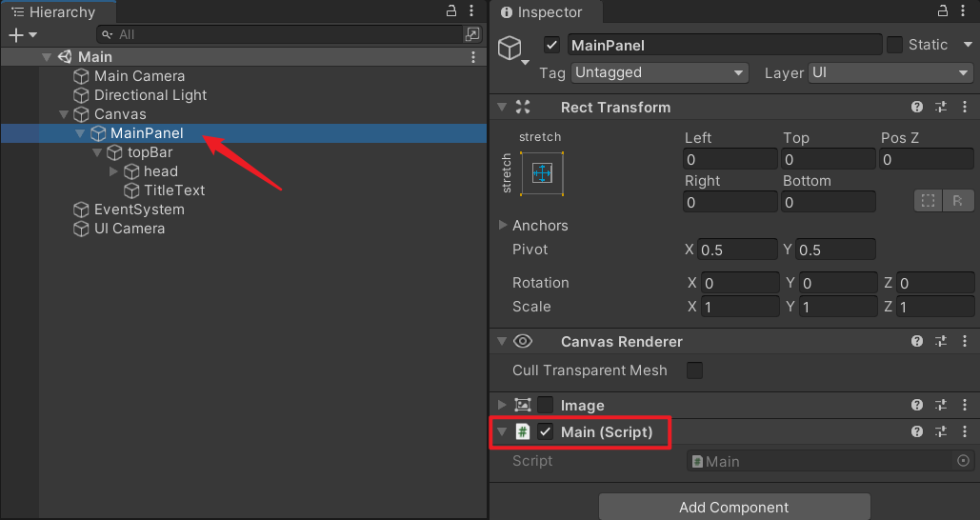Viewport: 980px width, 520px height.
Task: Open the GameObject icon picker in Inspector
Action: pyautogui.click(x=512, y=50)
